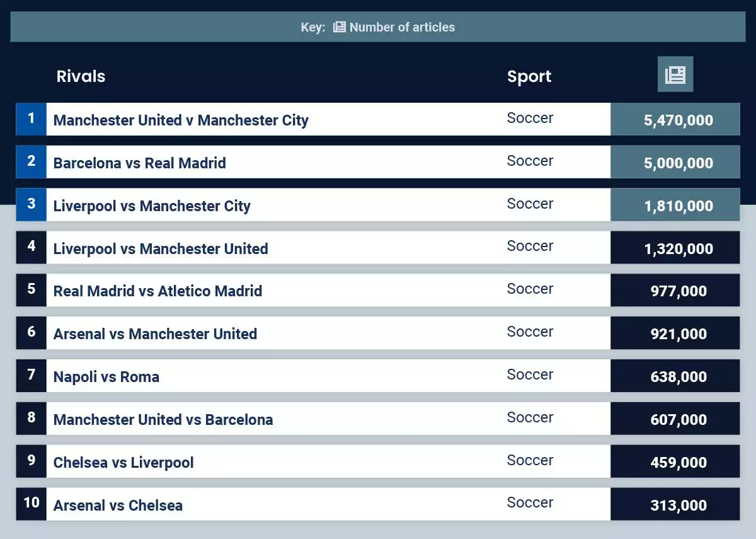
Task: Click the small newspaper icon in key bar
Action: tap(339, 27)
